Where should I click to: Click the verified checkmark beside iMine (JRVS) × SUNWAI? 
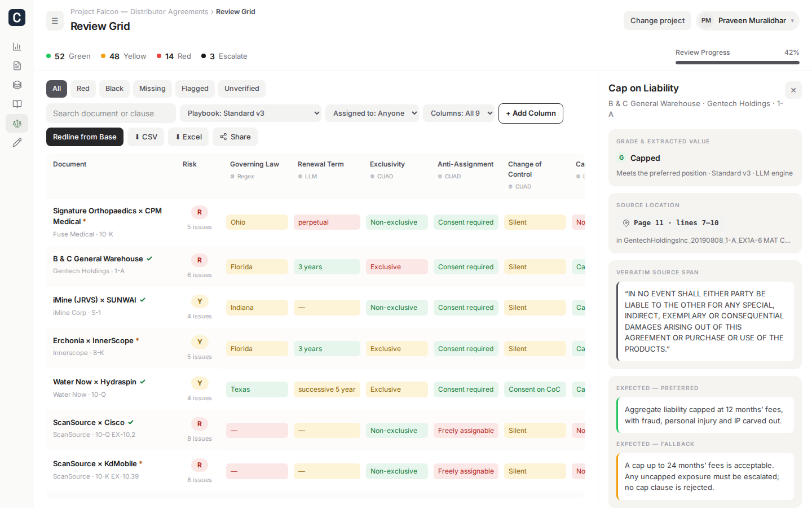(x=143, y=300)
